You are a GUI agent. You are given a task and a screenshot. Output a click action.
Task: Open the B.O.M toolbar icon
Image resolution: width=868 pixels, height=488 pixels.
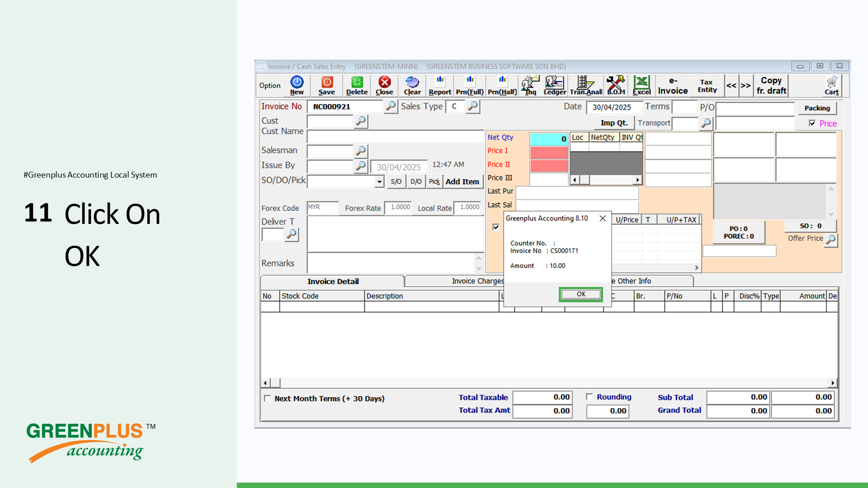pos(616,85)
